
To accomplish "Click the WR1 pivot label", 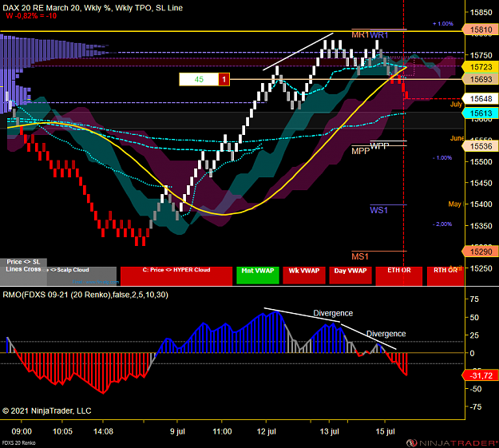I will pos(379,35).
